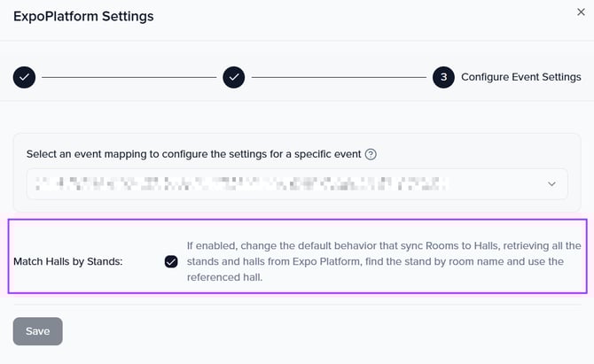Image resolution: width=594 pixels, height=364 pixels.
Task: Click the help icon beside event mapping
Action: tap(371, 153)
